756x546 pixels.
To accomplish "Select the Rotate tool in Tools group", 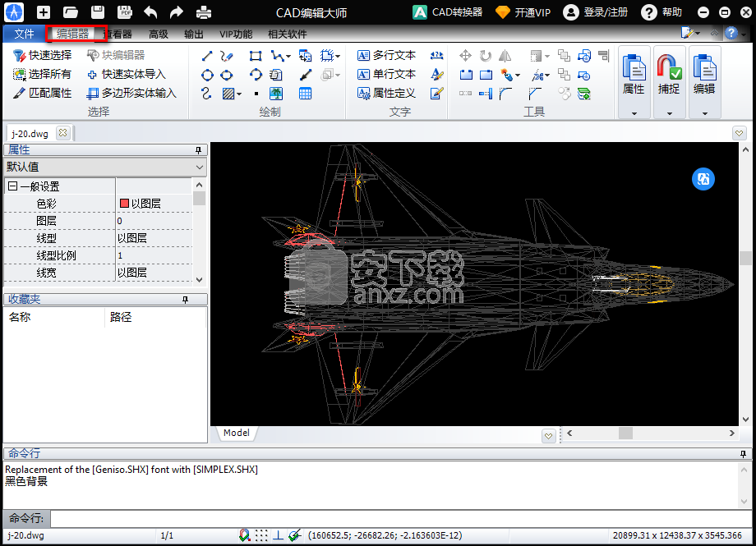I will pos(486,55).
